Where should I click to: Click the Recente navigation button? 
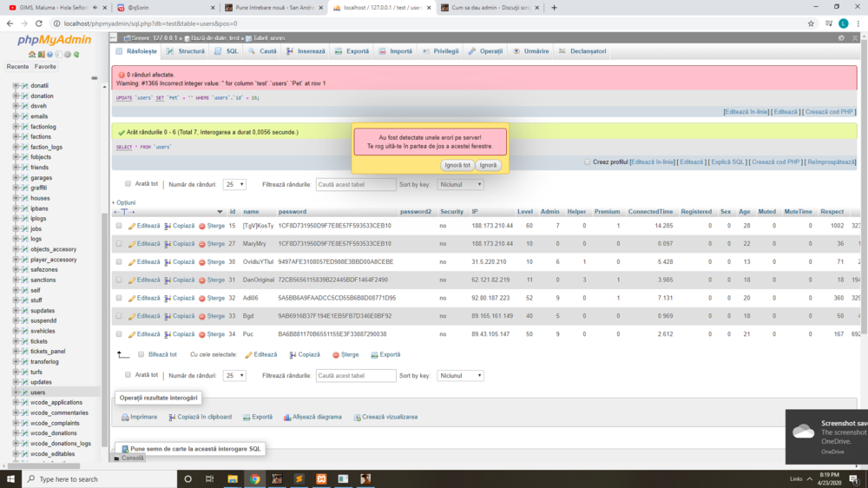click(x=17, y=67)
